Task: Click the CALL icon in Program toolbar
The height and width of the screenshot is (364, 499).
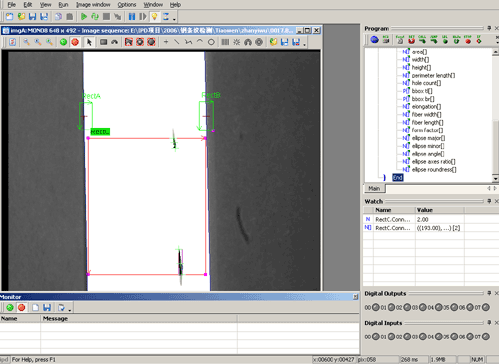Action: tap(422, 40)
